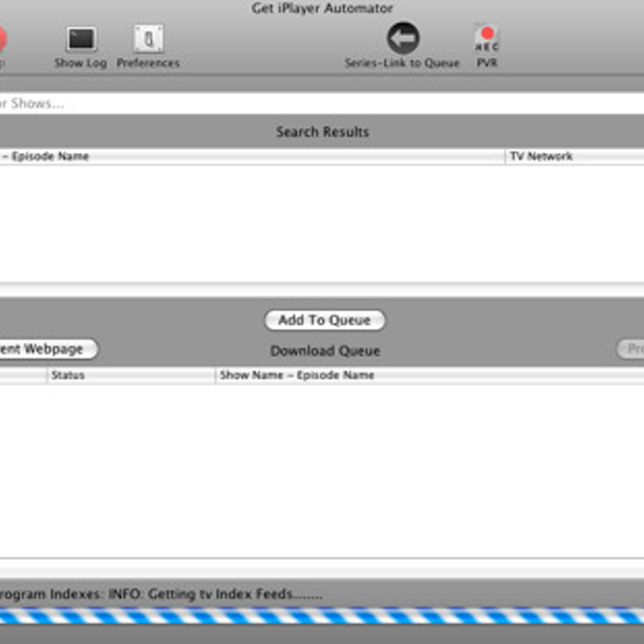
Task: Click the striped blue progress bar
Action: point(322,616)
